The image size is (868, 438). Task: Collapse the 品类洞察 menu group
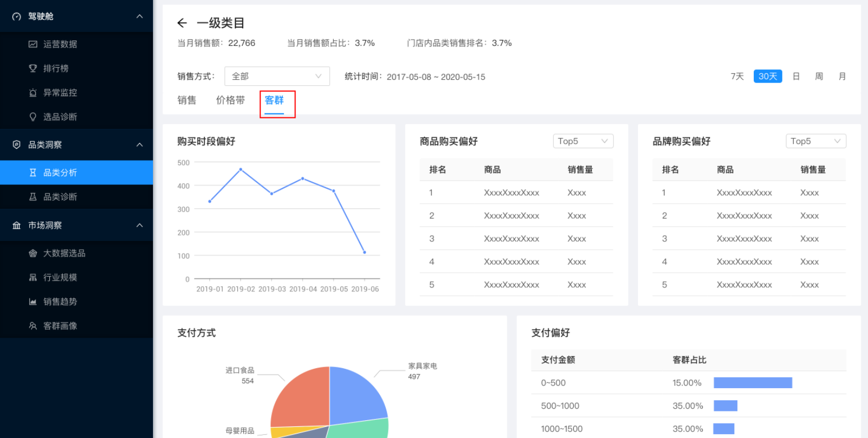click(140, 145)
